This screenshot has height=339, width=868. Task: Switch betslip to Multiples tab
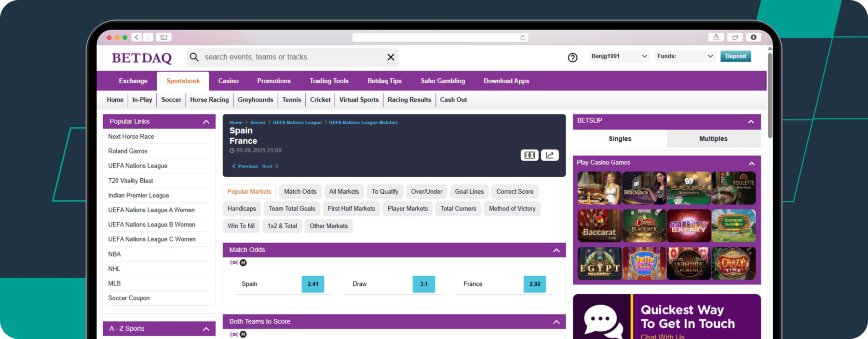coord(714,139)
